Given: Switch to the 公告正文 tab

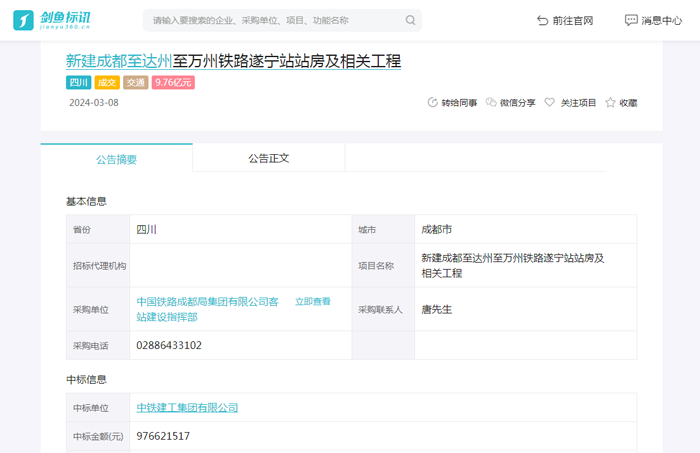Looking at the screenshot, I should pyautogui.click(x=268, y=158).
